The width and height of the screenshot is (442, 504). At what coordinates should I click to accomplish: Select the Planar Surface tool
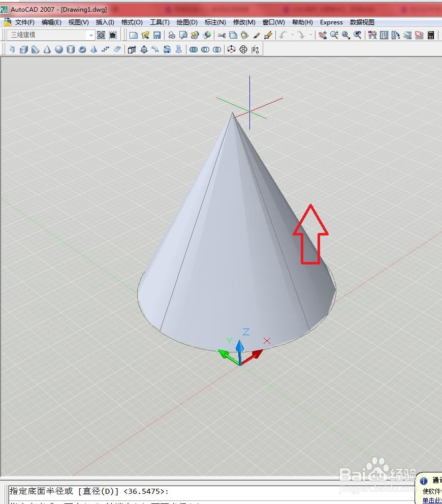pyautogui.click(x=117, y=49)
